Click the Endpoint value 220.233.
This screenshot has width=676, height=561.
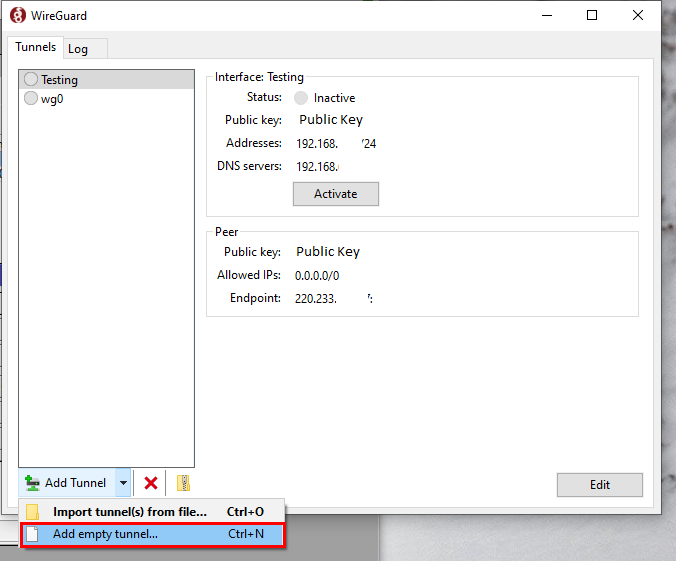point(334,298)
